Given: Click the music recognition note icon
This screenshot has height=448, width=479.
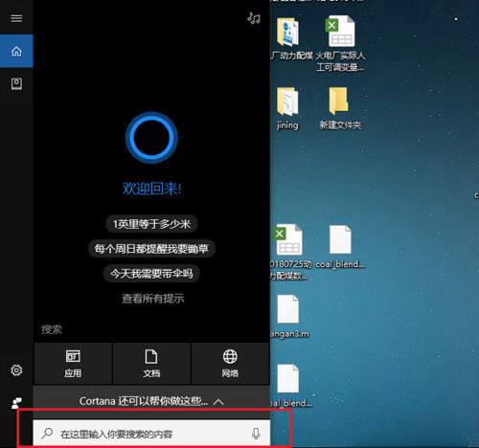Looking at the screenshot, I should (254, 18).
